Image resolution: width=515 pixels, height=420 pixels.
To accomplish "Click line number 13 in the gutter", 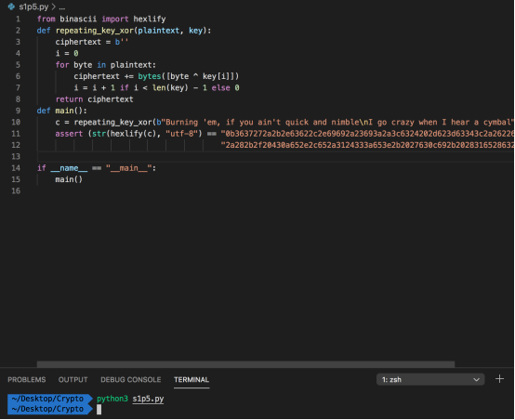I will [x=16, y=157].
